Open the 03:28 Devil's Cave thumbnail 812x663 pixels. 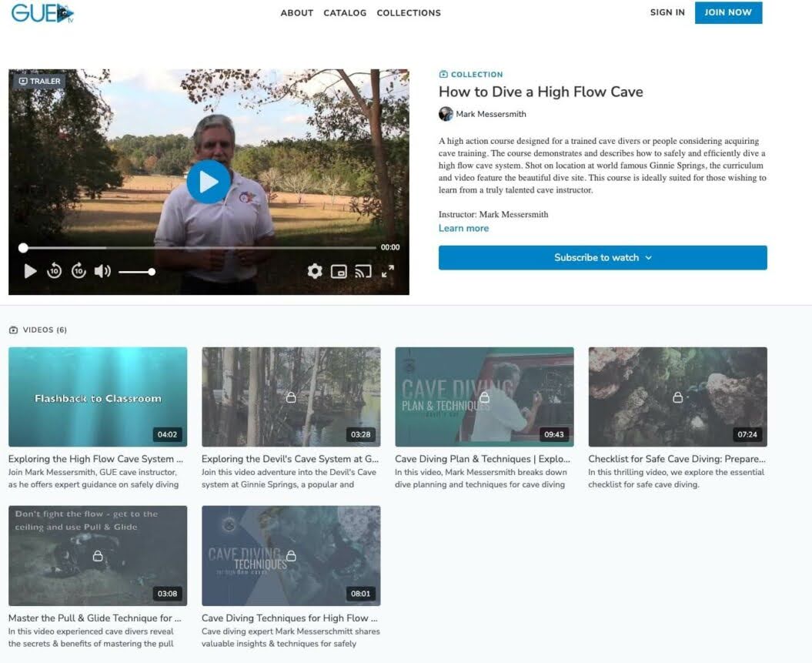[291, 397]
